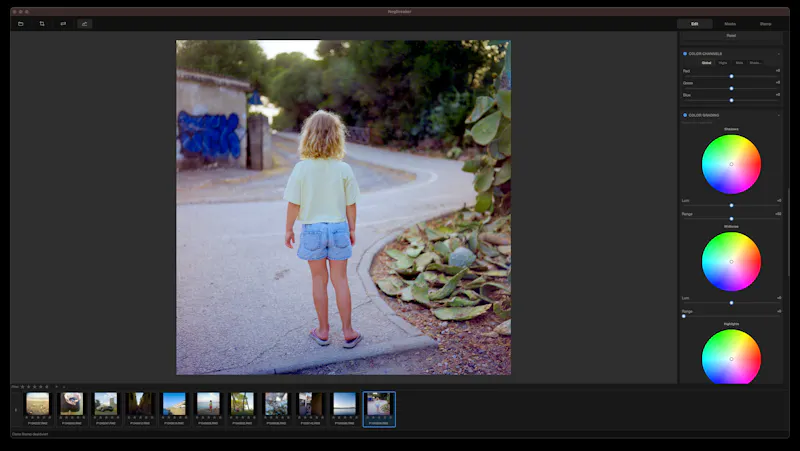Viewport: 800px width, 451px height.
Task: Click the fifth filter star above filmstrip
Action: 47,387
